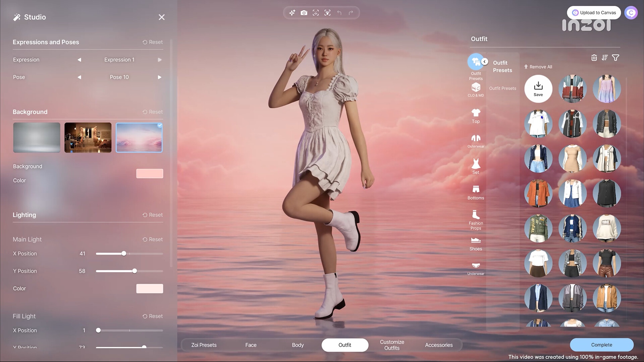This screenshot has width=644, height=362.
Task: Switch to the Outfit tab
Action: coord(344,345)
